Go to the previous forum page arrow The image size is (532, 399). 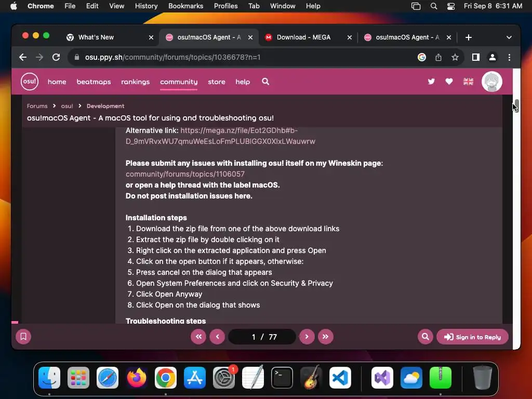pos(218,337)
